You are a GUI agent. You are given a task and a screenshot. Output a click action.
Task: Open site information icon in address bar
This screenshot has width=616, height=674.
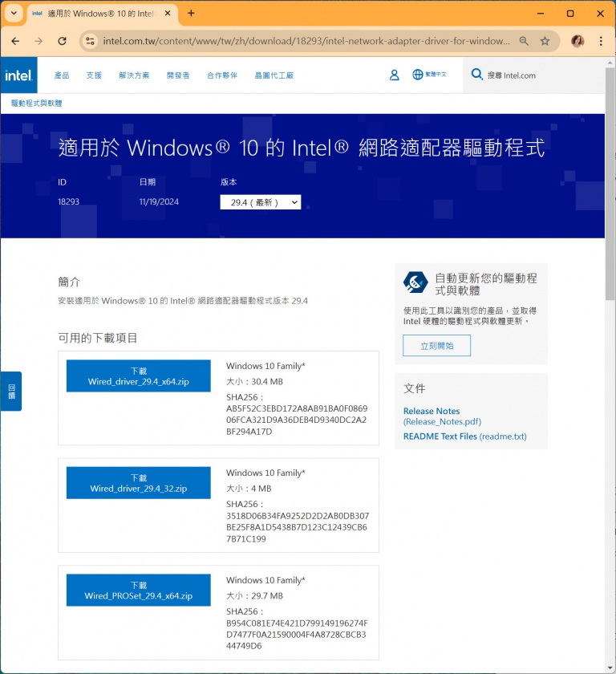pos(90,41)
